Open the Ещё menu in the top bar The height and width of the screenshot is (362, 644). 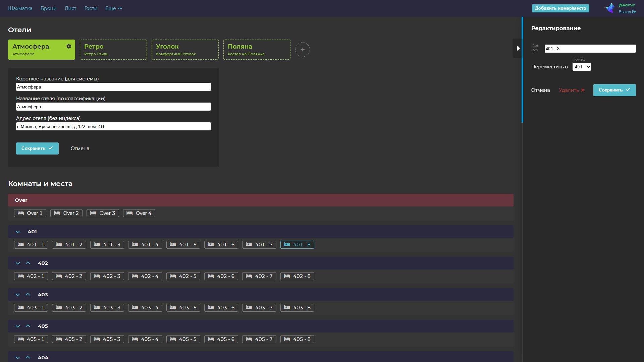(114, 8)
